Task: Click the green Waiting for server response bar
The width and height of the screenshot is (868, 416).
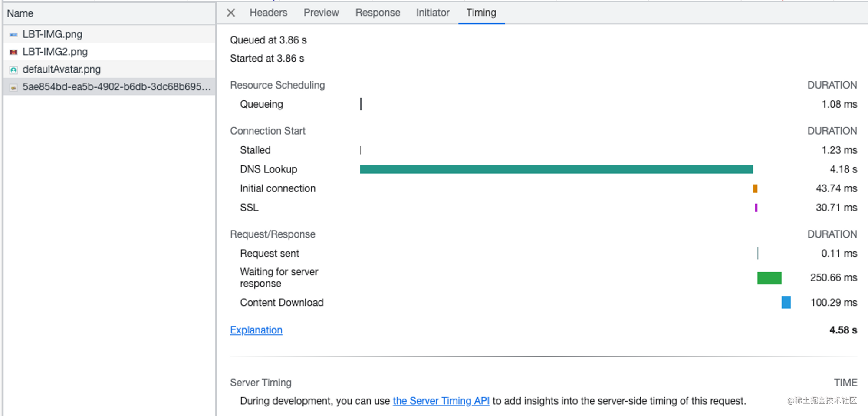Action: pos(769,278)
